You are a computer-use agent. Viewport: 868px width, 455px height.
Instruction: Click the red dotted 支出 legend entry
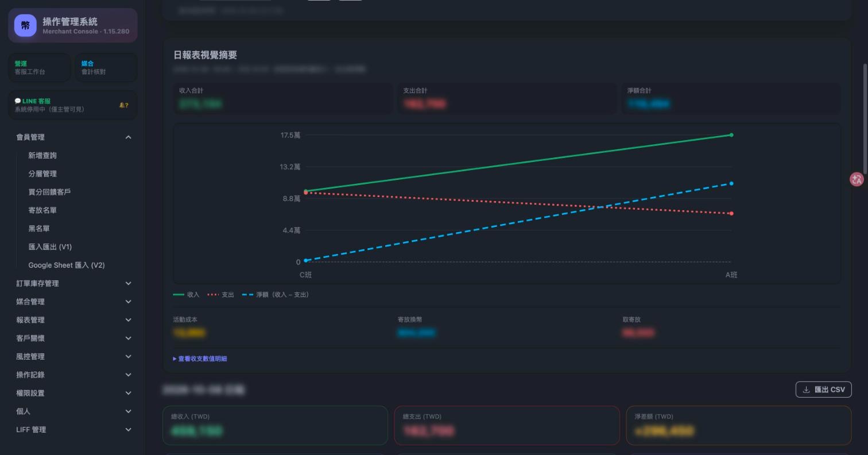tap(221, 295)
